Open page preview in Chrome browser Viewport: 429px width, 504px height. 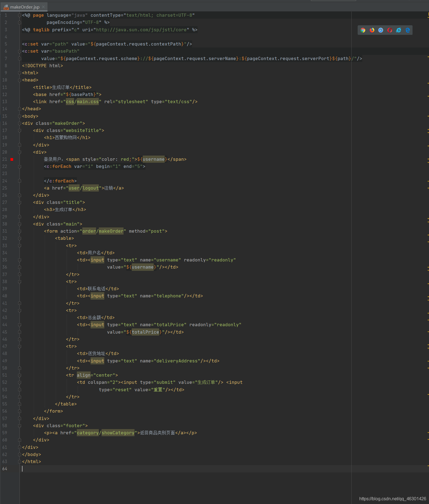tap(363, 30)
